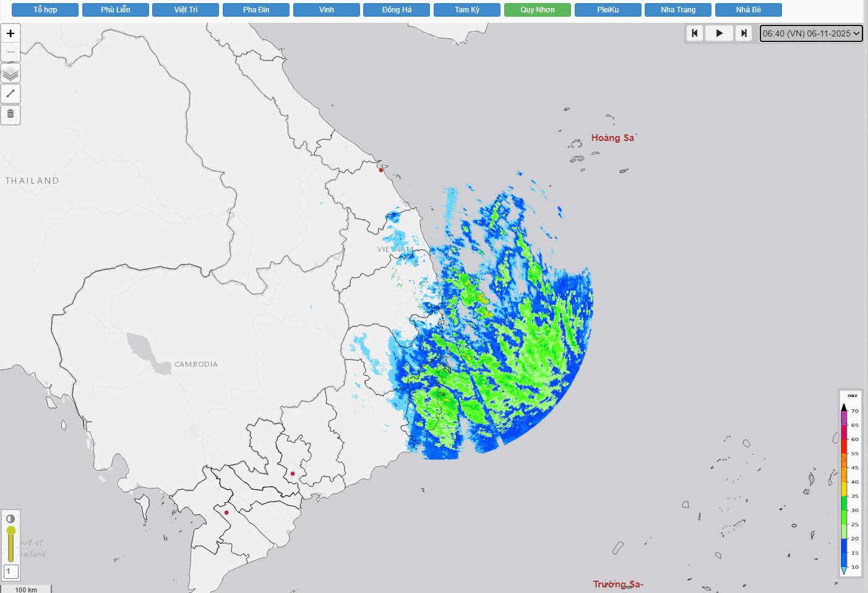
Task: Click the opacity value input box
Action: tap(11, 571)
